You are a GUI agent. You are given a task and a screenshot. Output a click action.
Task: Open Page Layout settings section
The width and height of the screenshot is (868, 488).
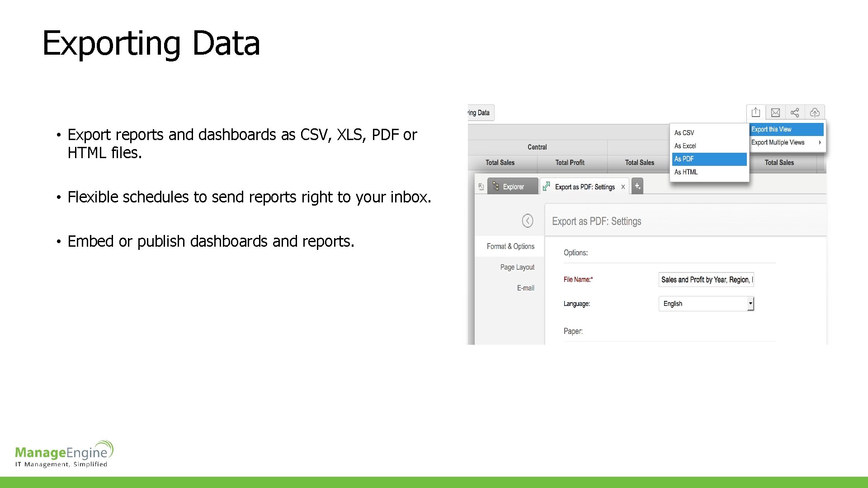[517, 267]
